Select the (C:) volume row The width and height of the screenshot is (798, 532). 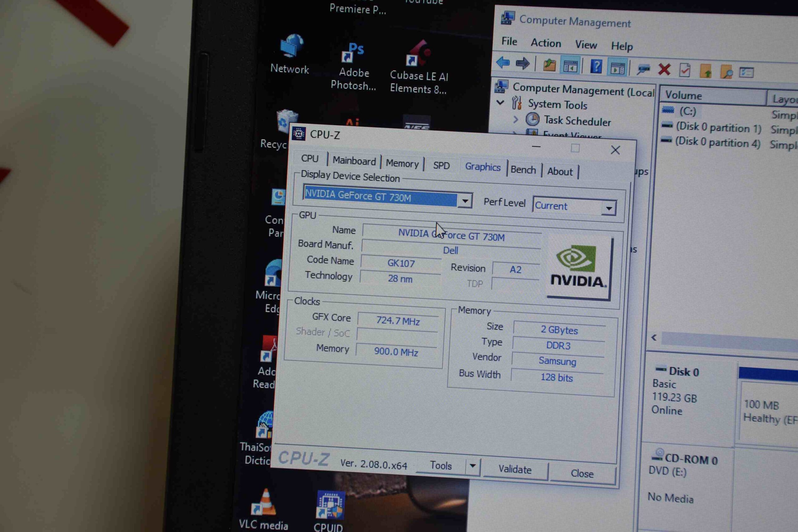pyautogui.click(x=688, y=111)
